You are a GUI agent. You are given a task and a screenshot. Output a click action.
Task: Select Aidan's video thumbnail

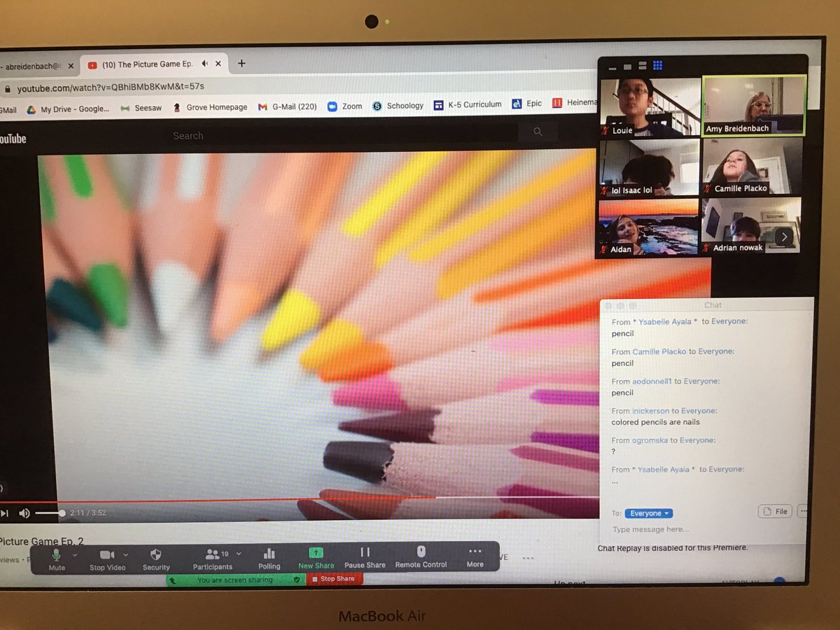[x=649, y=227]
